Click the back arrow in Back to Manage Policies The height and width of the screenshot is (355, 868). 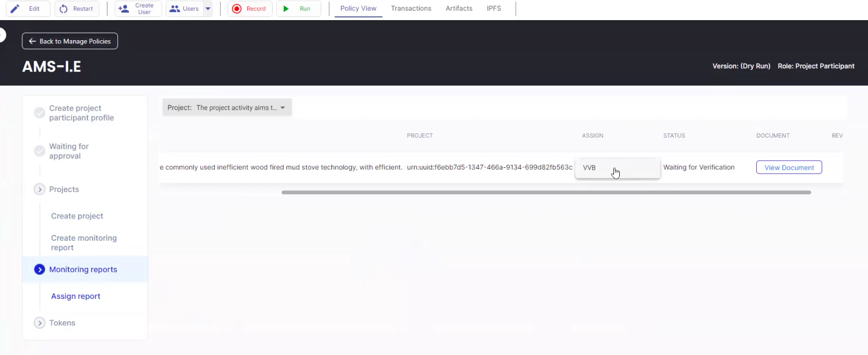click(32, 41)
